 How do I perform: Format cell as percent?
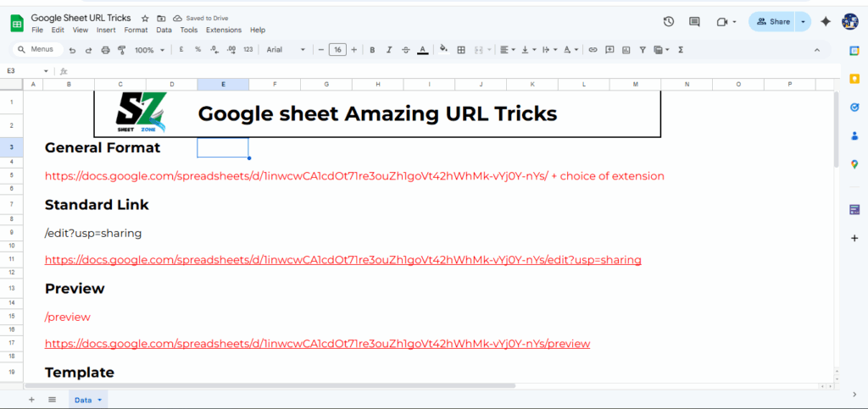[198, 50]
